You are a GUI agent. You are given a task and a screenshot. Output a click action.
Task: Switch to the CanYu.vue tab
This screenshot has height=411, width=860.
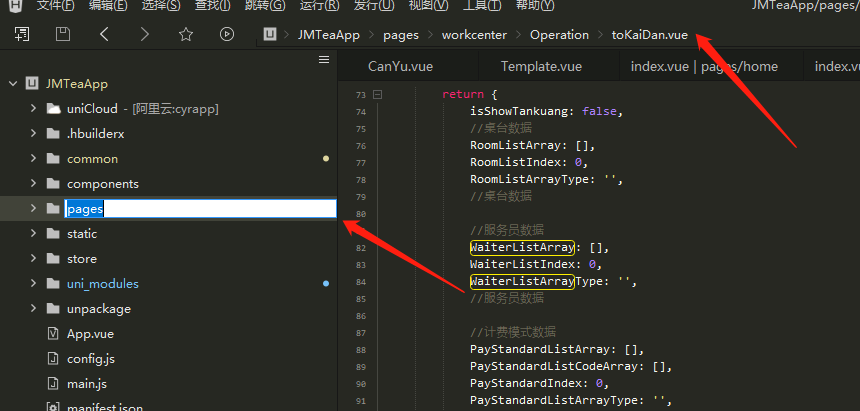(x=400, y=67)
